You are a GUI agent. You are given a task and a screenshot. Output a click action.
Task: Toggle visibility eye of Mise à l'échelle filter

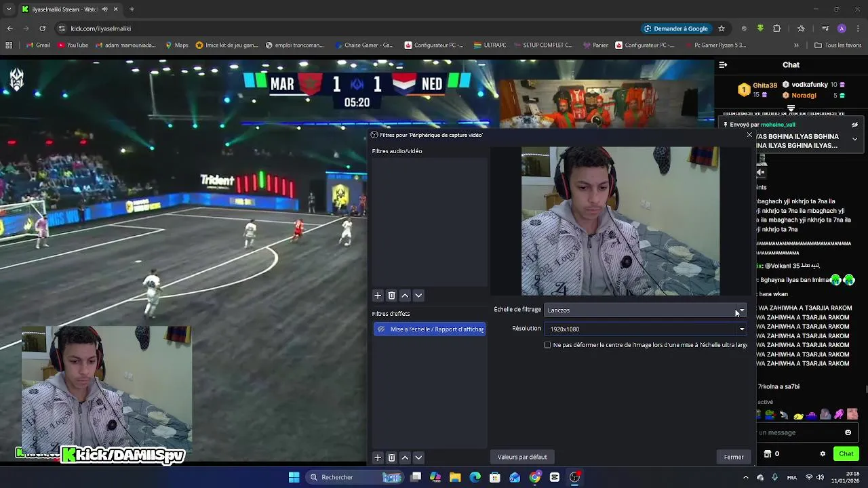click(381, 329)
